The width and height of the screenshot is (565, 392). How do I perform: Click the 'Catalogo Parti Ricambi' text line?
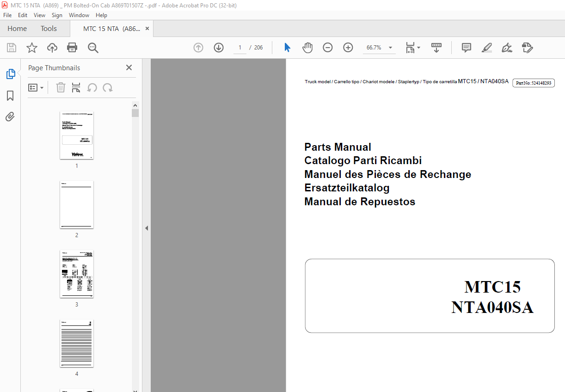[363, 161]
